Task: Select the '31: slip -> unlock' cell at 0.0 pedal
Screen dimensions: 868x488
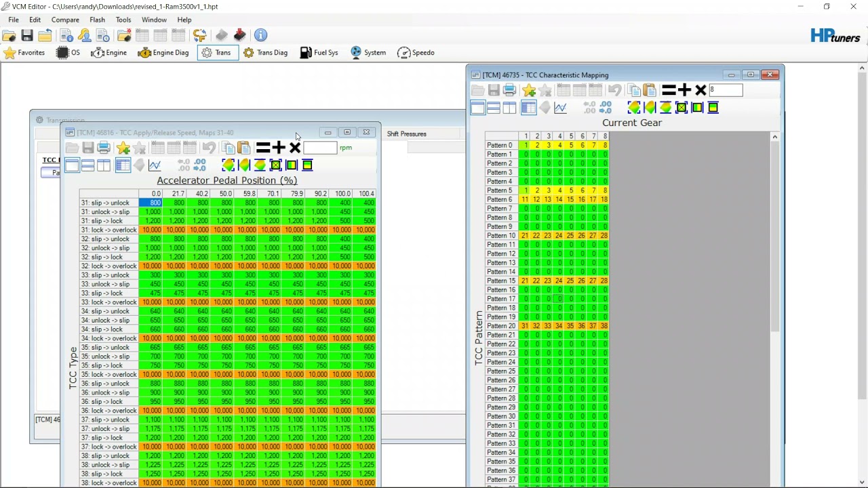Action: click(x=151, y=203)
